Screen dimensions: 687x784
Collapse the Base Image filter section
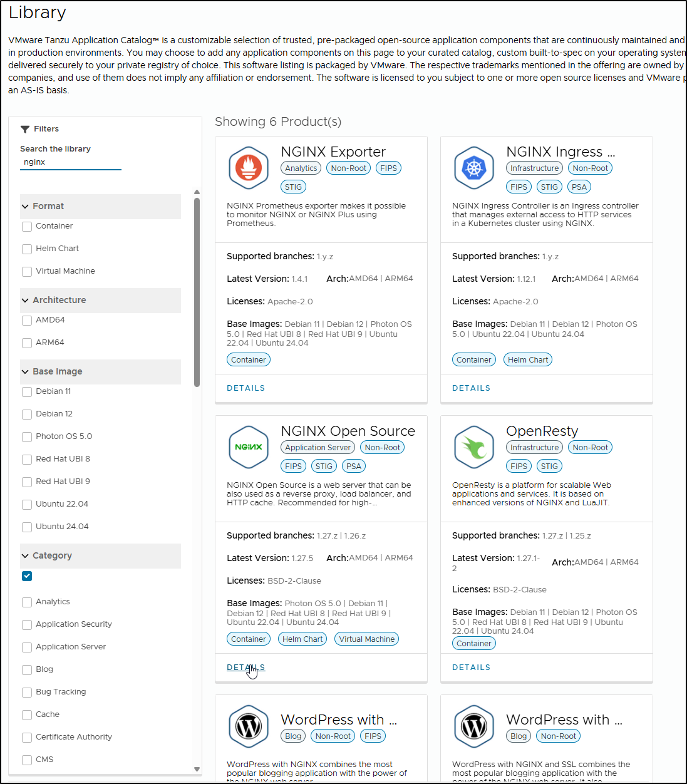(100, 371)
